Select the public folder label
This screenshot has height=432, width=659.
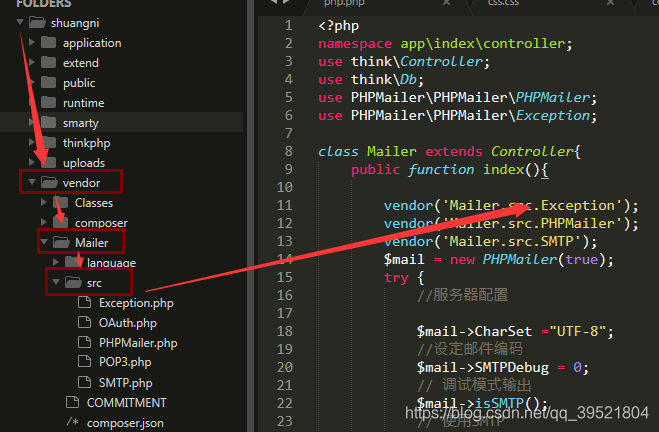79,83
